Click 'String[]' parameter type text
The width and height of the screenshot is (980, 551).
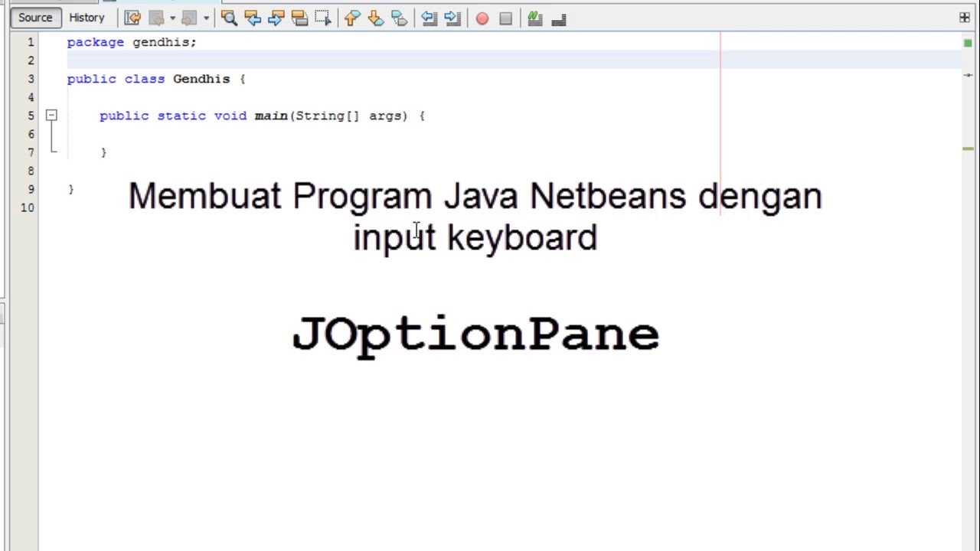pyautogui.click(x=327, y=116)
